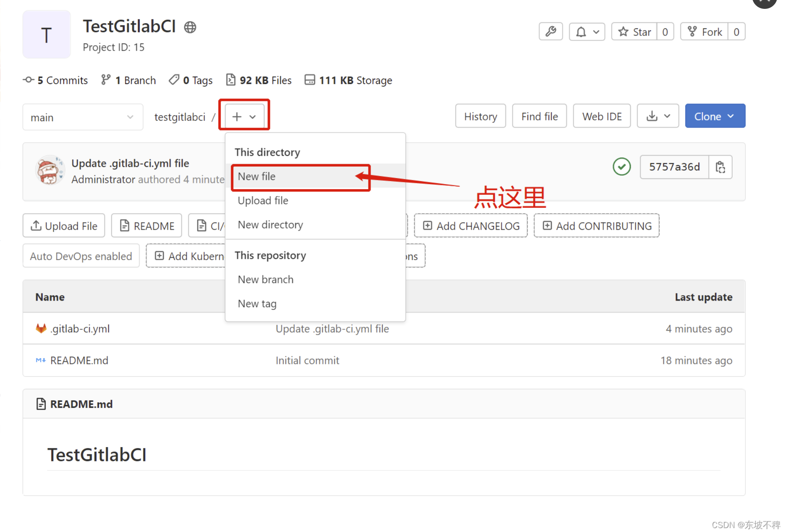Open the 92 KB Files link

[x=259, y=80]
